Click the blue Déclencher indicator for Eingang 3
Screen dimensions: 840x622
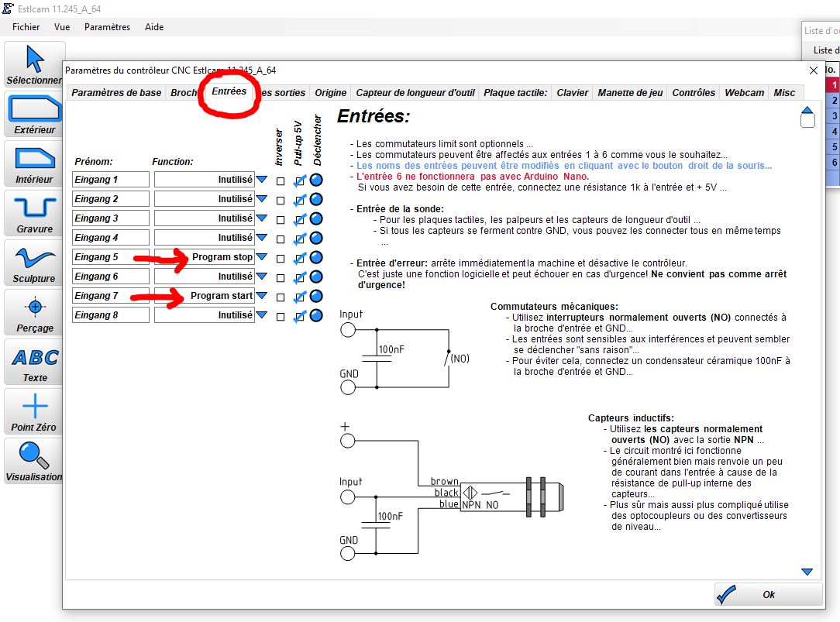317,218
